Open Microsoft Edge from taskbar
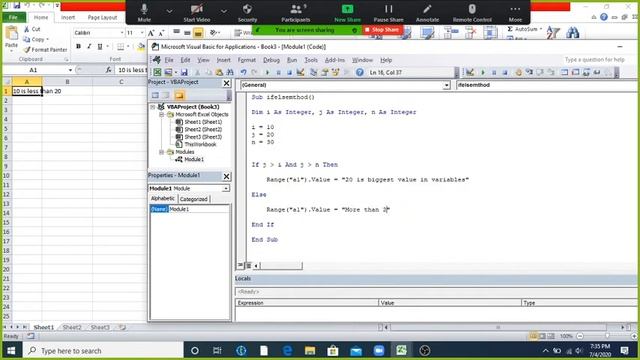 click(x=287, y=351)
